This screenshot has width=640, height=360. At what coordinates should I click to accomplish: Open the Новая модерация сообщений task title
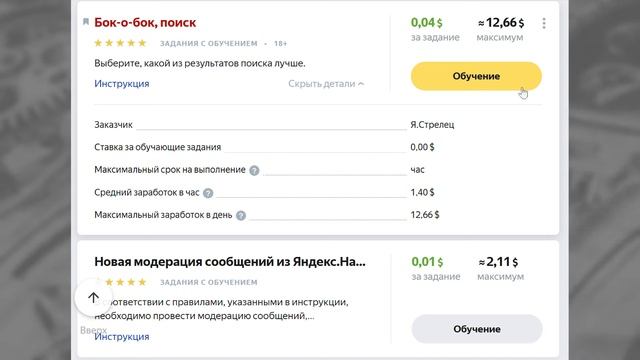230,262
